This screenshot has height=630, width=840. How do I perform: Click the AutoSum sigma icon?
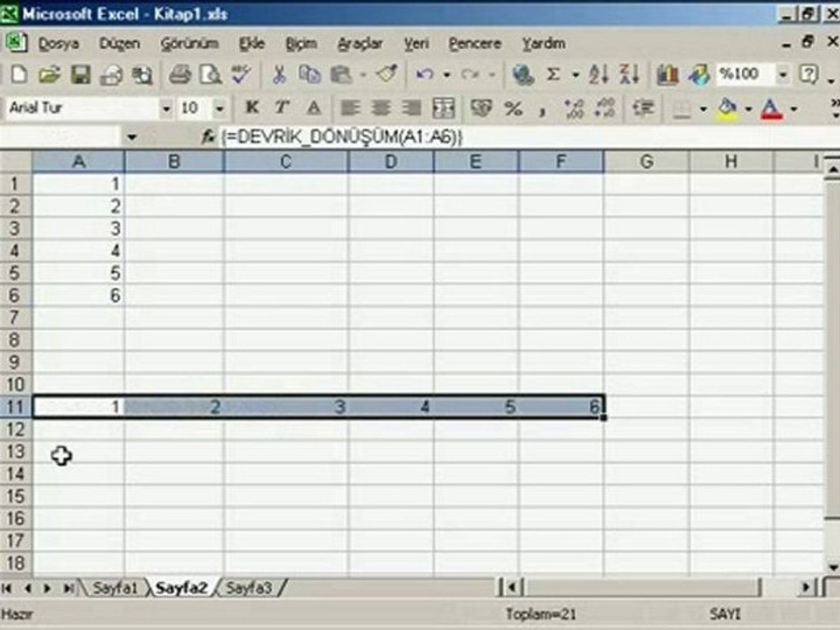coord(553,74)
